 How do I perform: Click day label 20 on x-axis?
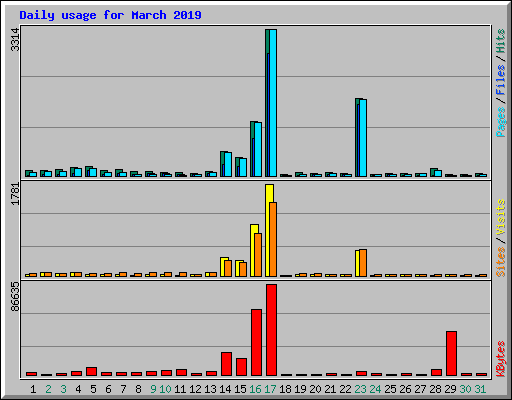click(315, 389)
